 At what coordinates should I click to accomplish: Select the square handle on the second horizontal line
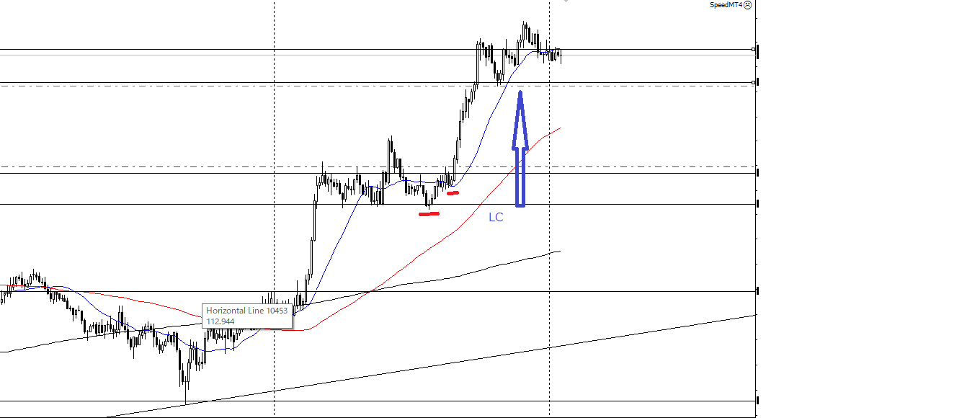753,82
